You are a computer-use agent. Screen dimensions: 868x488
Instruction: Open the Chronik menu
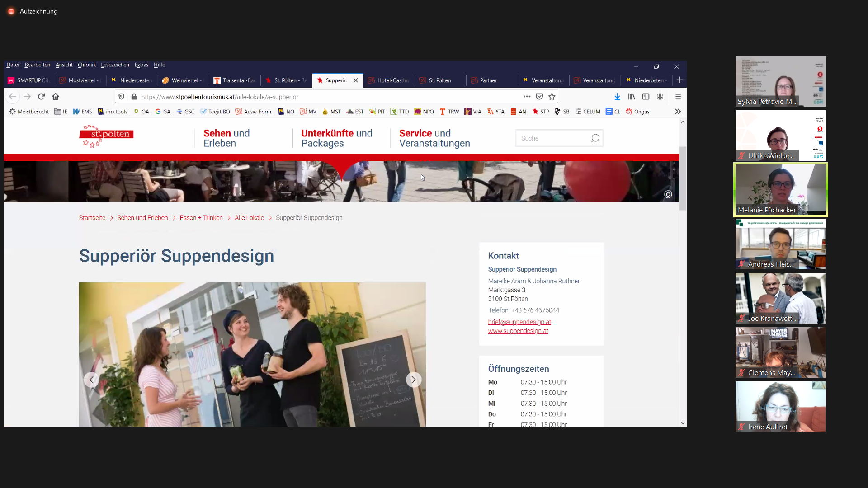coord(86,65)
